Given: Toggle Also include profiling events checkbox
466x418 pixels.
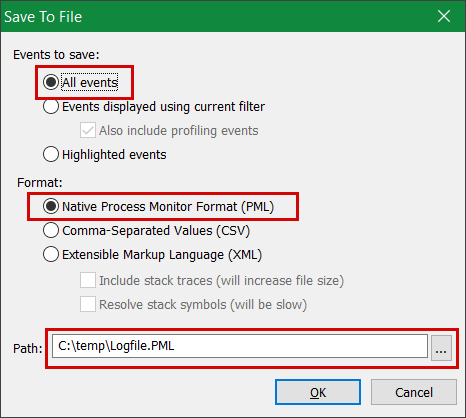Looking at the screenshot, I should tap(88, 130).
